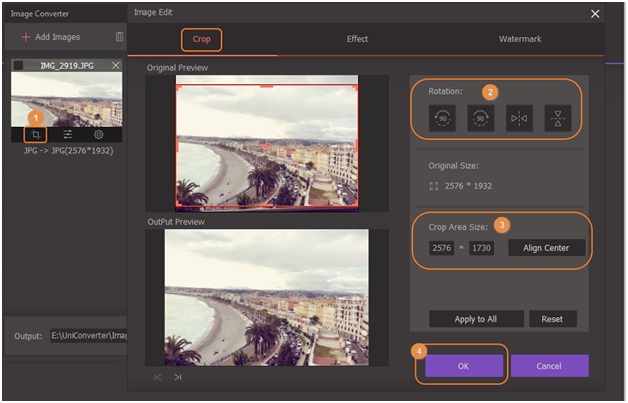Viewport: 628px width, 403px height.
Task: Go to the previous image arrow
Action: point(158,377)
